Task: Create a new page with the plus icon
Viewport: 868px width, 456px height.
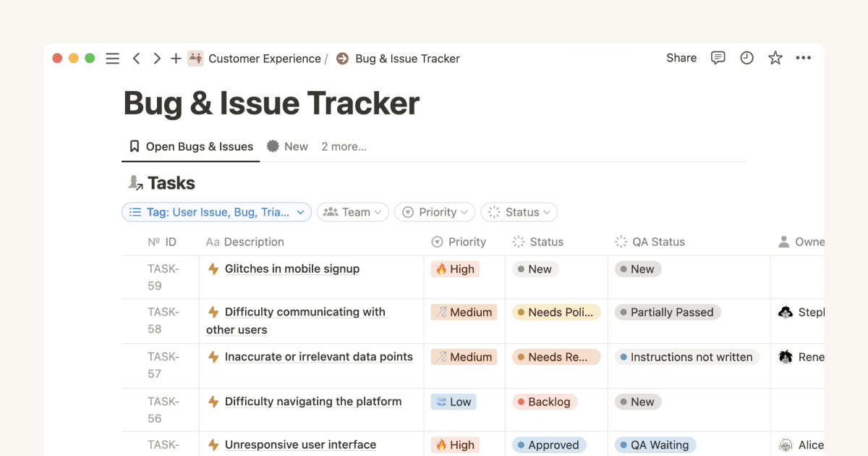Action: [175, 59]
